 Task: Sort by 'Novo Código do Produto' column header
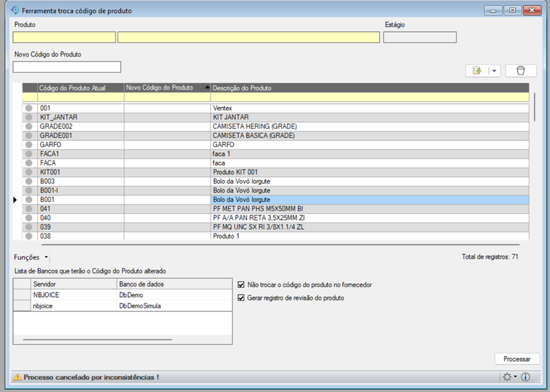pos(168,88)
